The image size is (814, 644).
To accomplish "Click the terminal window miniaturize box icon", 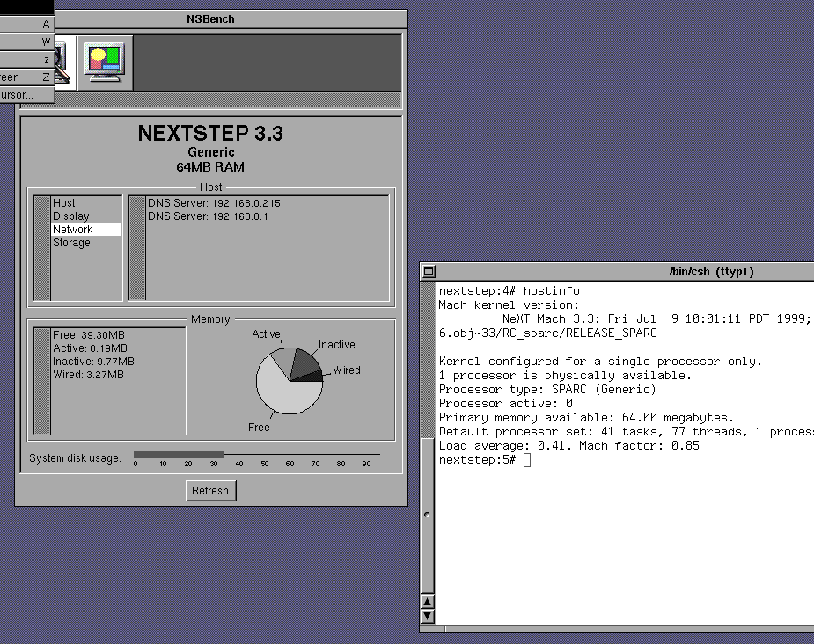I will pos(429,272).
